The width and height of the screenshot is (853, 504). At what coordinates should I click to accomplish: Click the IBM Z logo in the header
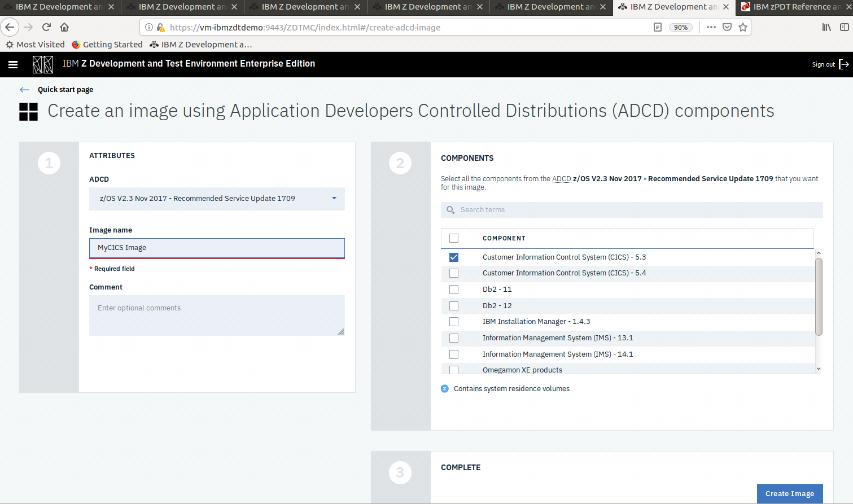pos(43,64)
